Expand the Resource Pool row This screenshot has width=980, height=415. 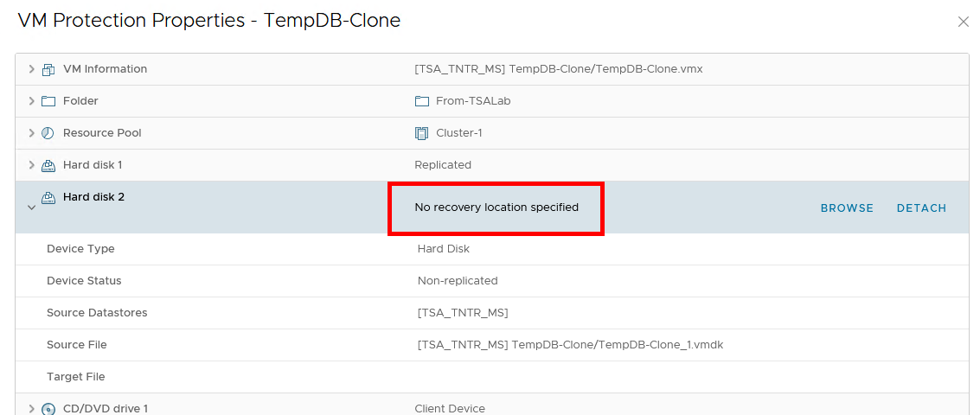pyautogui.click(x=32, y=133)
